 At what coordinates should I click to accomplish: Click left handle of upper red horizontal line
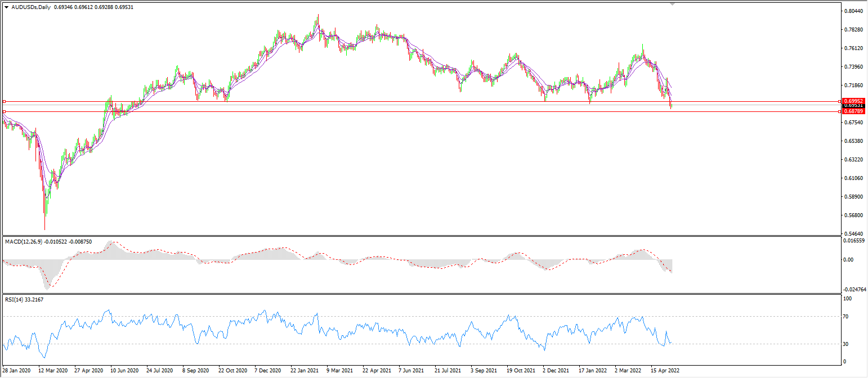4,102
